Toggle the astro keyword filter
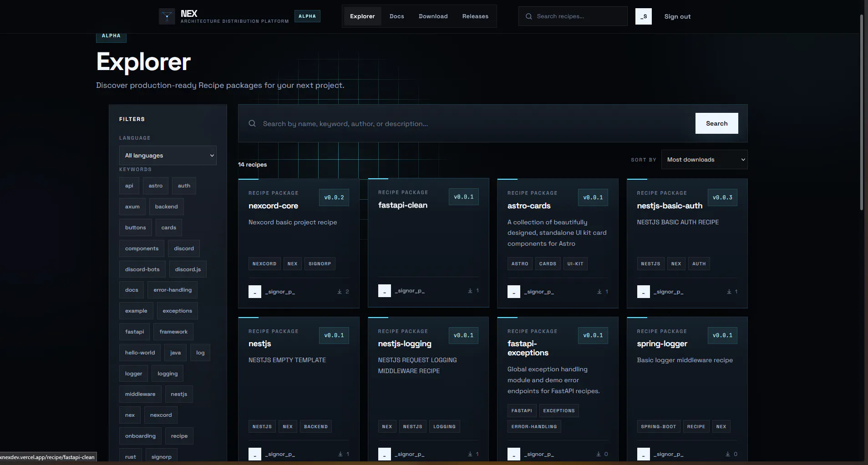Image resolution: width=868 pixels, height=465 pixels. point(156,186)
